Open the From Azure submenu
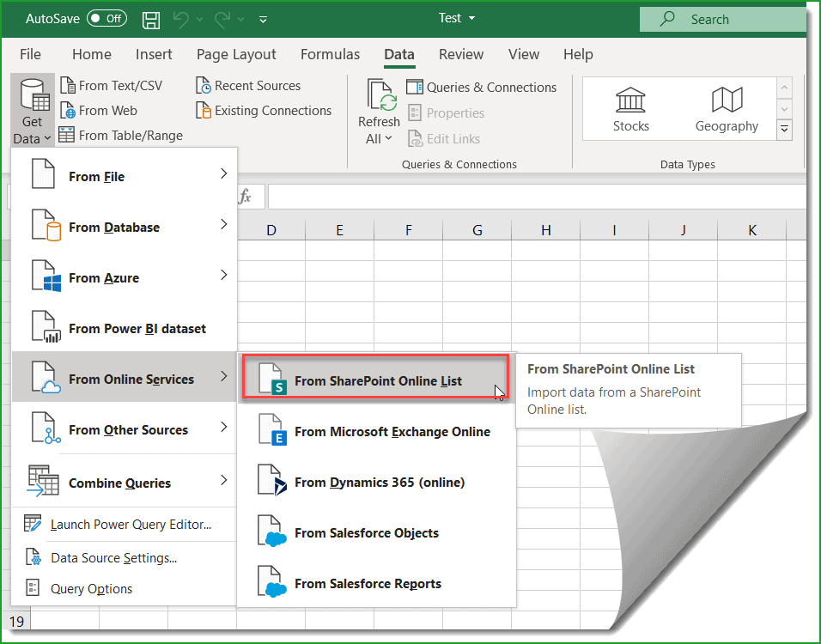This screenshot has width=821, height=644. 124,277
